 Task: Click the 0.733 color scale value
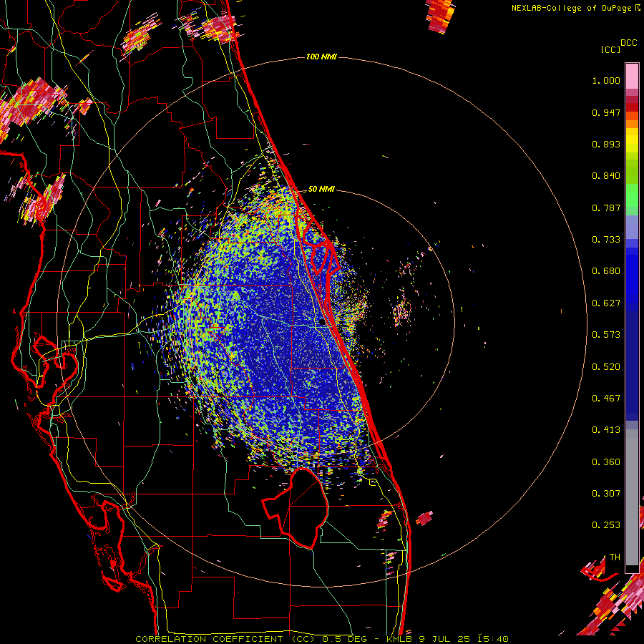tap(606, 240)
